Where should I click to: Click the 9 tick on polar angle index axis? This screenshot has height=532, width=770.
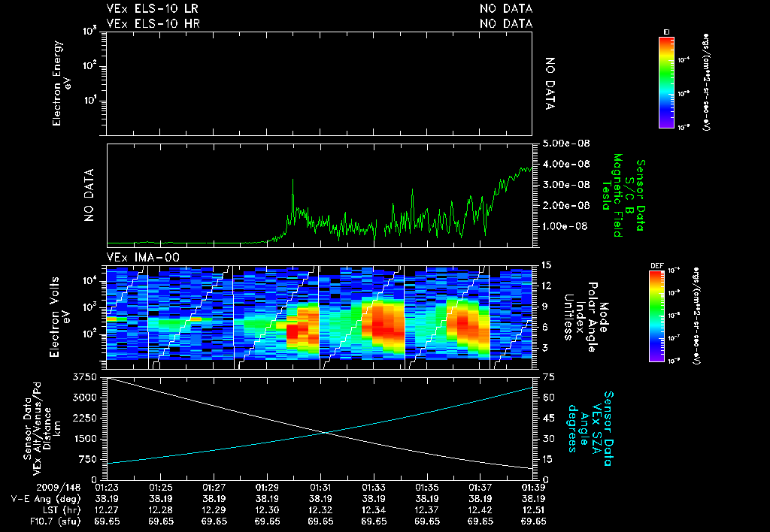click(x=544, y=307)
